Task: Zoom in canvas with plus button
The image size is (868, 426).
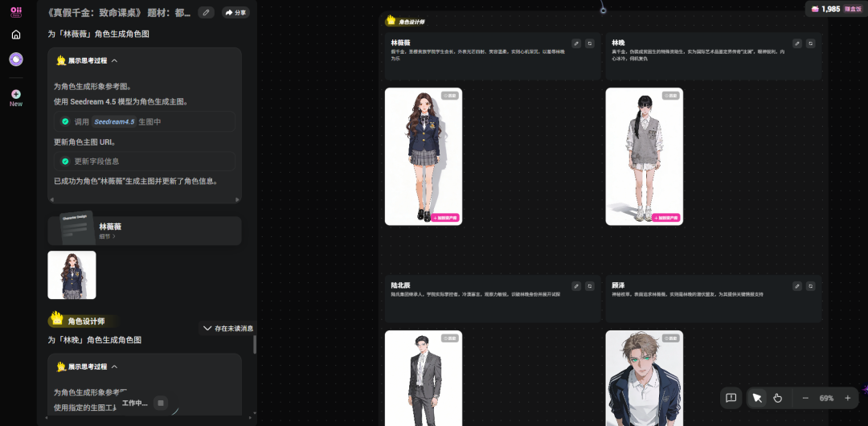Action: coord(848,399)
